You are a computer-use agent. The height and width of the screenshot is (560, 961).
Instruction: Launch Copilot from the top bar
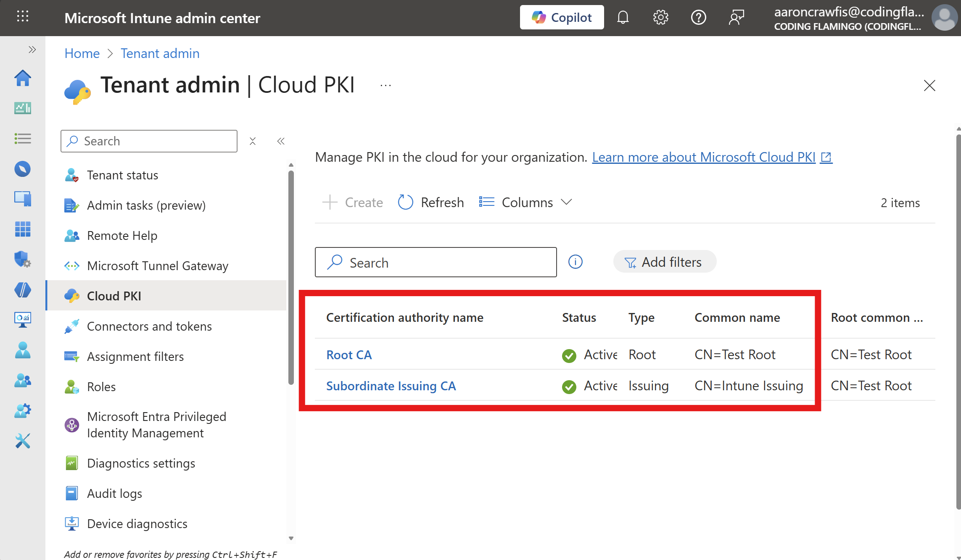tap(562, 17)
